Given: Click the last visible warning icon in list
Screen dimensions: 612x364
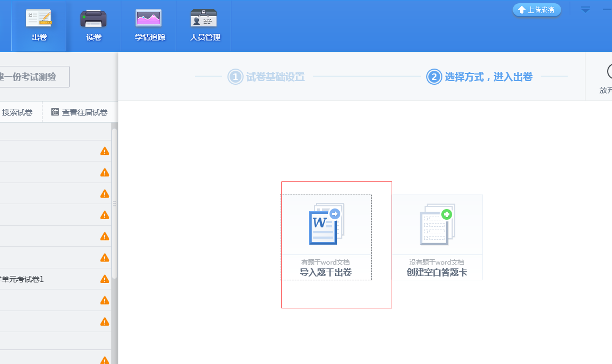Looking at the screenshot, I should coord(105,360).
